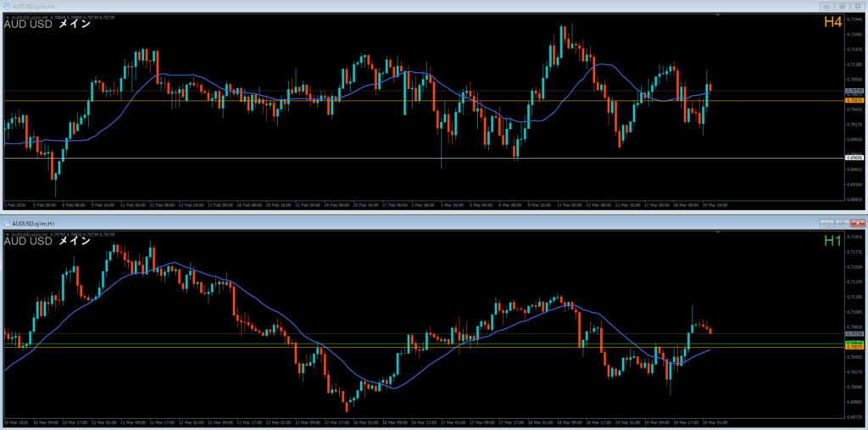Click 0.71435 on the H4 price scale
The height and width of the screenshot is (430, 868).
pyautogui.click(x=855, y=48)
